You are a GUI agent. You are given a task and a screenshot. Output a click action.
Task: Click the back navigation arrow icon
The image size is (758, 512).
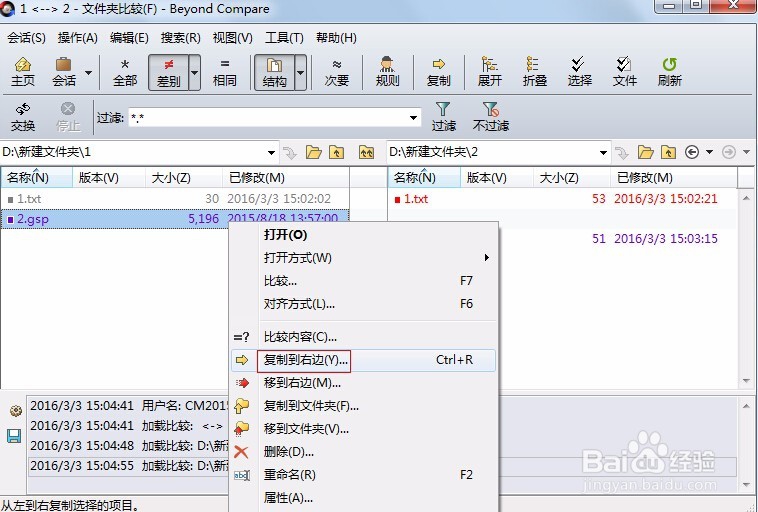(692, 152)
